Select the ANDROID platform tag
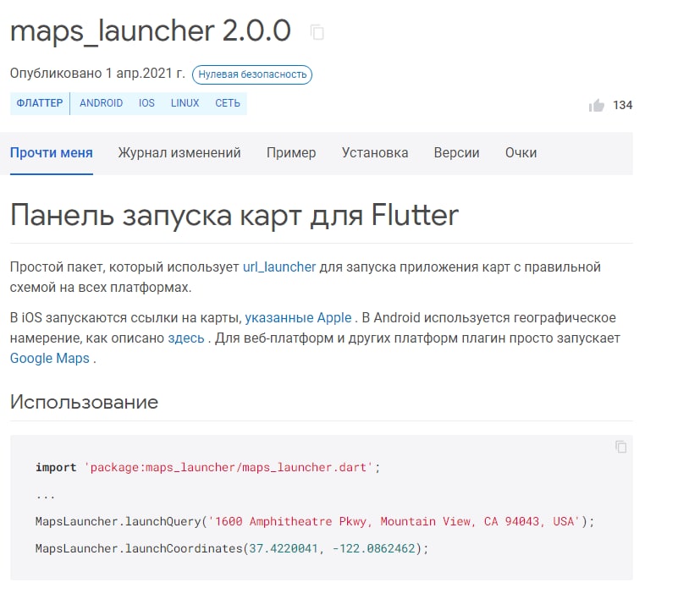The image size is (700, 599). pyautogui.click(x=102, y=103)
